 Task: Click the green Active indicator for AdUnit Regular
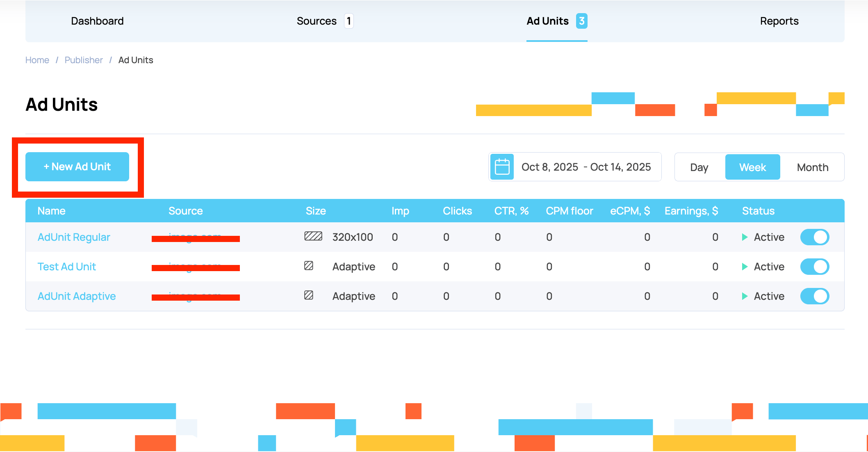tap(744, 237)
